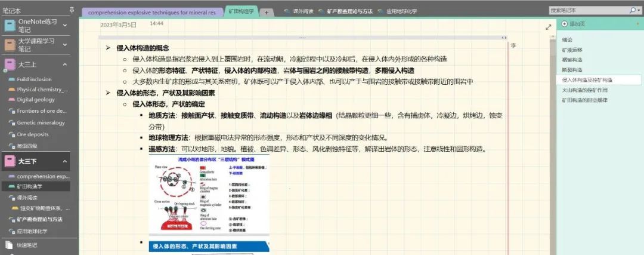Add a new section with the + tab
Viewport: 644px width, 255px height.
[x=267, y=12]
